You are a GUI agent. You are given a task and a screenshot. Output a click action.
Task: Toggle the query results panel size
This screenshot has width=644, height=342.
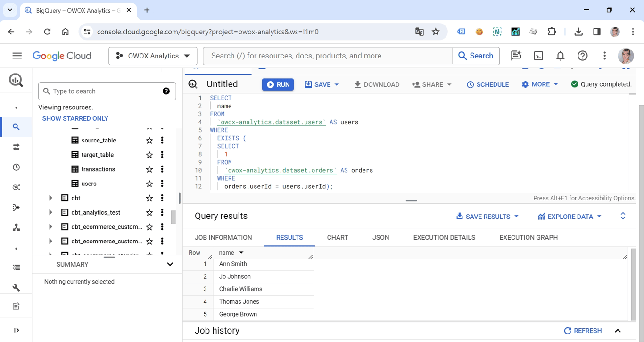pyautogui.click(x=623, y=216)
